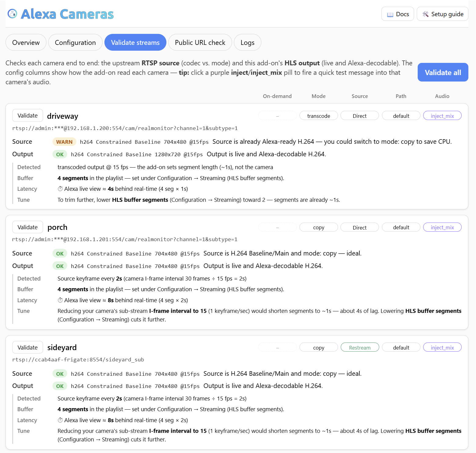
Task: Click the OK badge on driveway Output
Action: click(60, 154)
